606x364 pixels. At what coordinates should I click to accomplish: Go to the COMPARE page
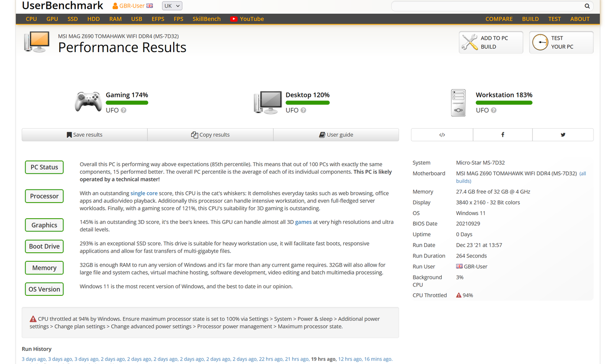(x=499, y=19)
